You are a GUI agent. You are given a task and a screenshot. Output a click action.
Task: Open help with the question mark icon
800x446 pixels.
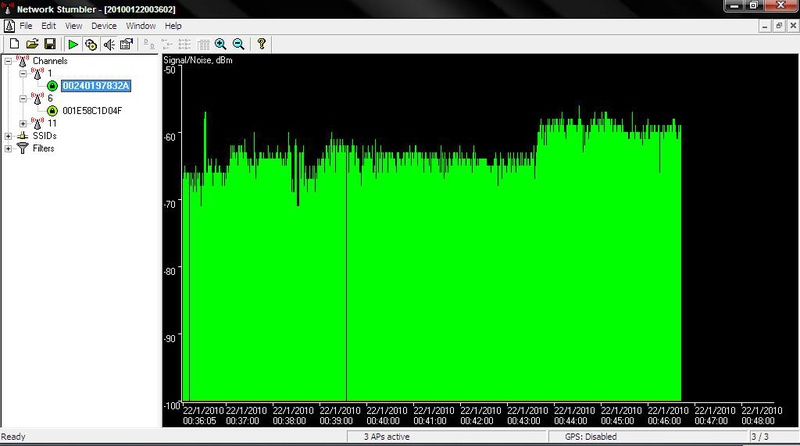(262, 44)
